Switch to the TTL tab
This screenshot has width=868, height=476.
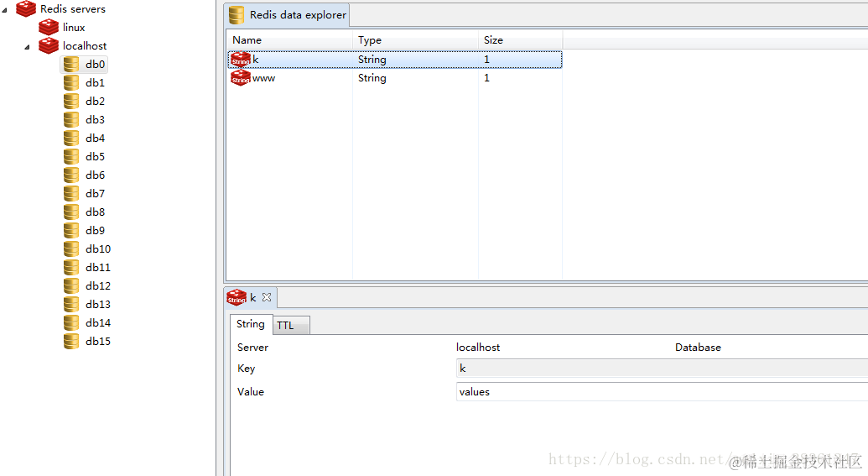point(291,325)
